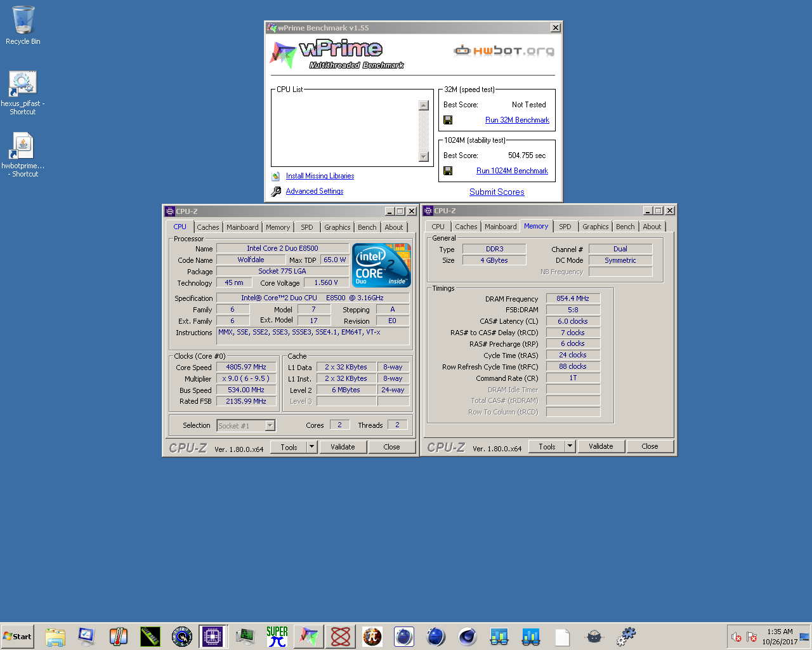Open Mainboard tab in left CPU-Z window
Screen dimensions: 812x650
[x=242, y=227]
